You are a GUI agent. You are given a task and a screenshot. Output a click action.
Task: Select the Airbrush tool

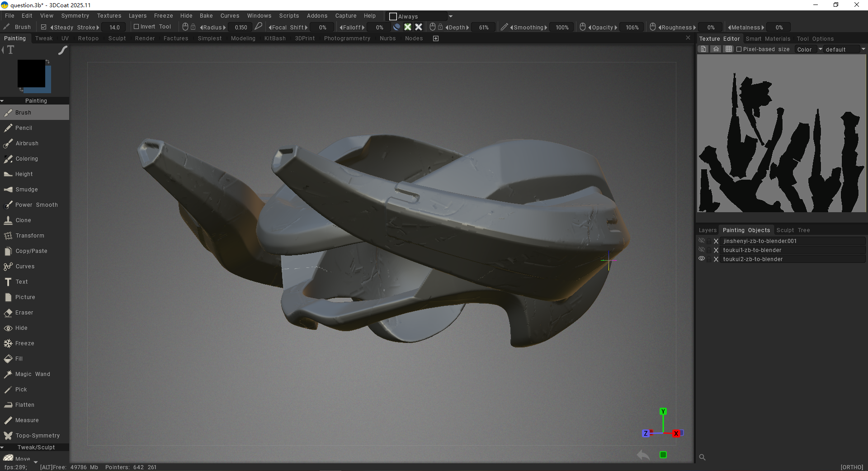pyautogui.click(x=27, y=143)
